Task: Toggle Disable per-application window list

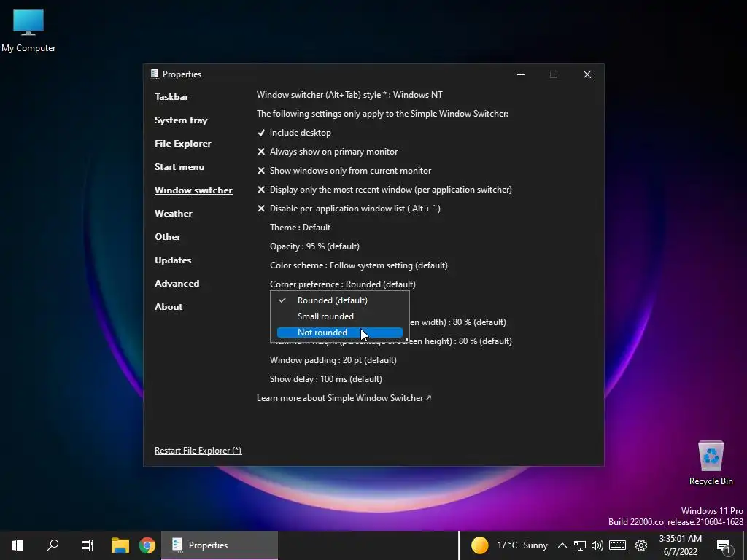Action: 349,209
